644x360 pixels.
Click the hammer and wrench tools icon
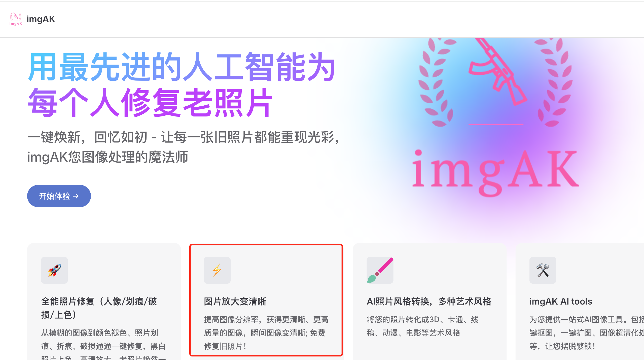543,270
